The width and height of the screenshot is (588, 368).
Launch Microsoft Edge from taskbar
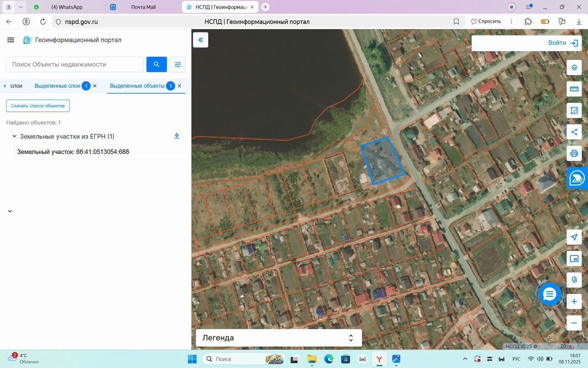(x=329, y=359)
